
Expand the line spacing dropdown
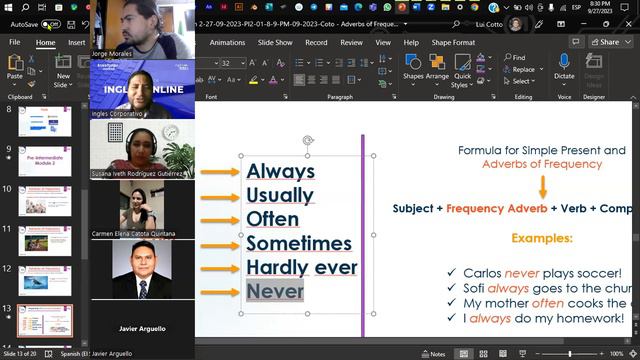coord(372,63)
